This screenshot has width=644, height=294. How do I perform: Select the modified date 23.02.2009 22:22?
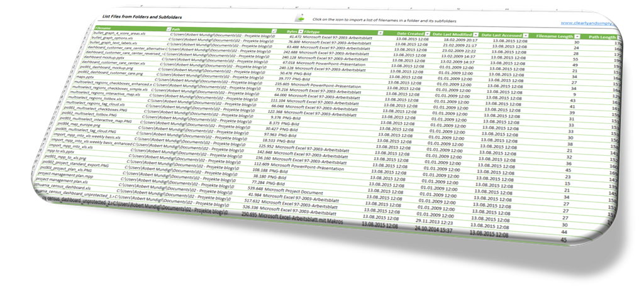tap(459, 52)
